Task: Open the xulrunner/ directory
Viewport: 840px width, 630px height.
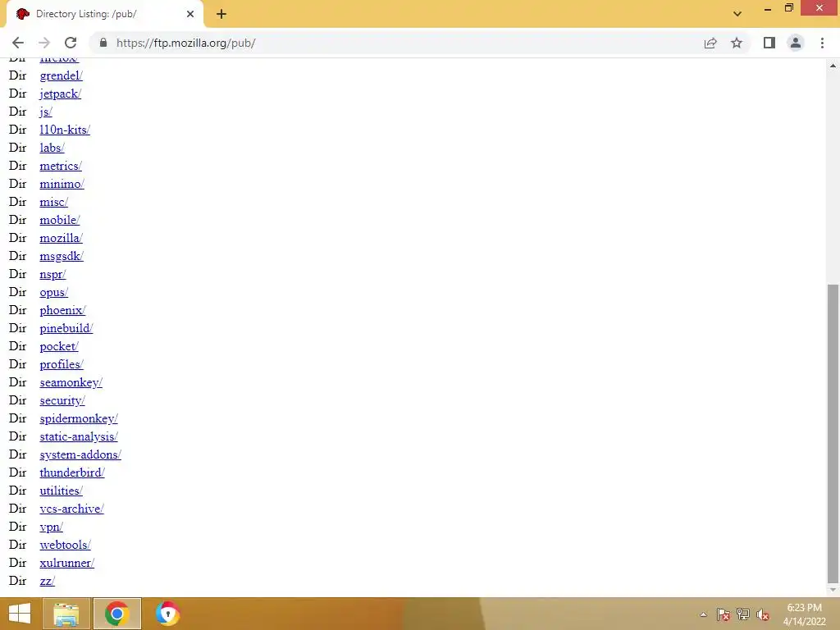Action: click(67, 563)
